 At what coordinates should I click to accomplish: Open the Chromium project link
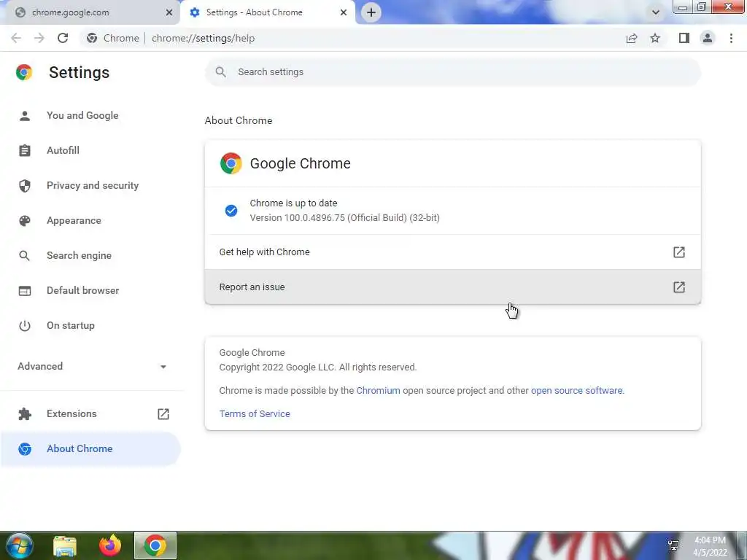(379, 391)
